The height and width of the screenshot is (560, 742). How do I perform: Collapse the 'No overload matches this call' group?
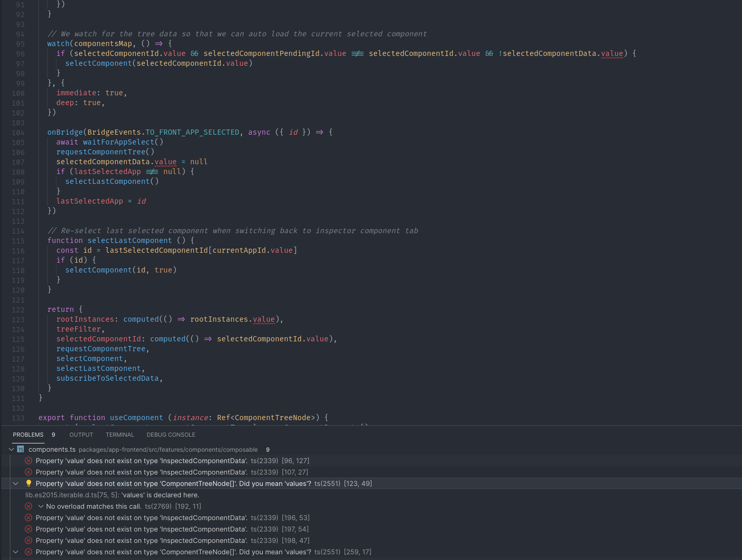click(x=40, y=506)
